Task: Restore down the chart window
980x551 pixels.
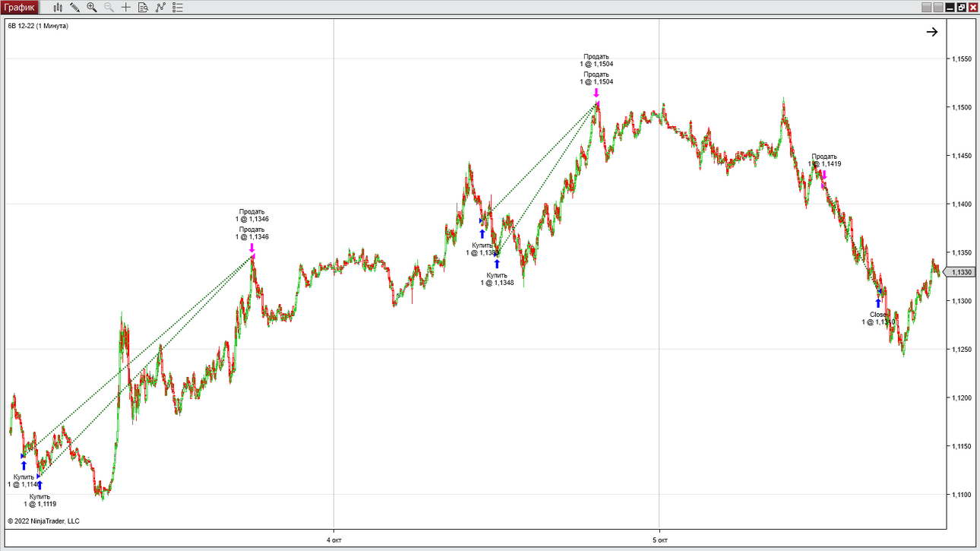Action: point(961,8)
